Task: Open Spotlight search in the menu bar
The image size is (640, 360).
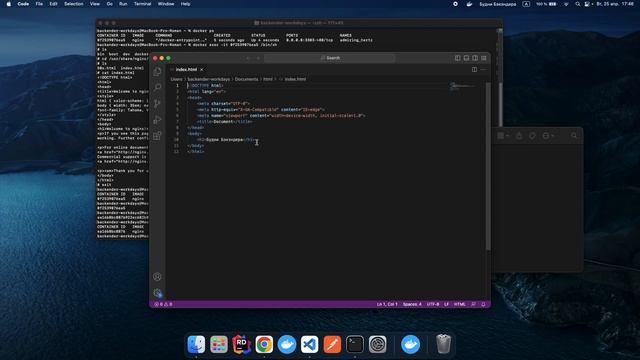Action: pos(578,4)
